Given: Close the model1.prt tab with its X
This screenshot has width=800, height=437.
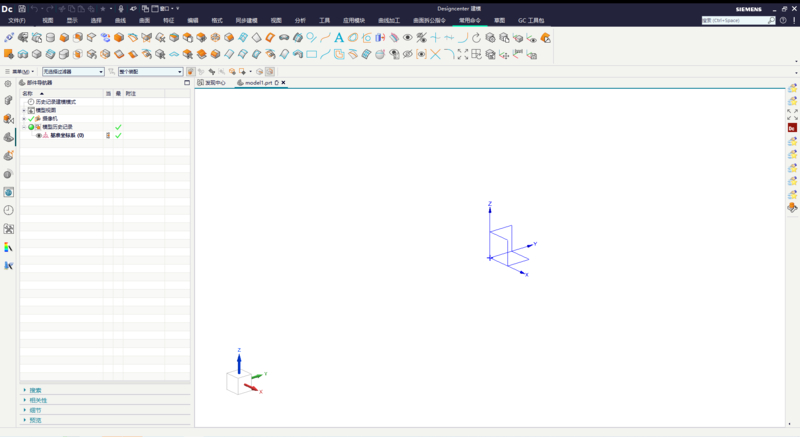Looking at the screenshot, I should click(x=283, y=83).
